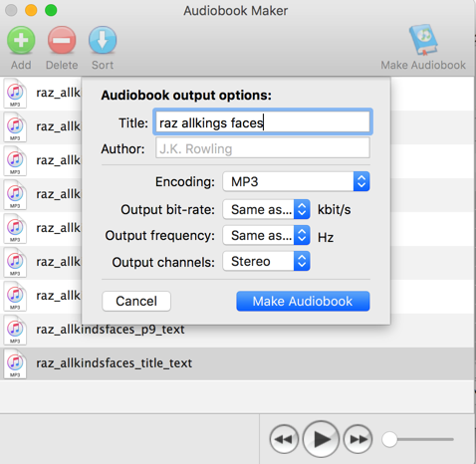The image size is (476, 464).
Task: Click the play button
Action: click(321, 439)
